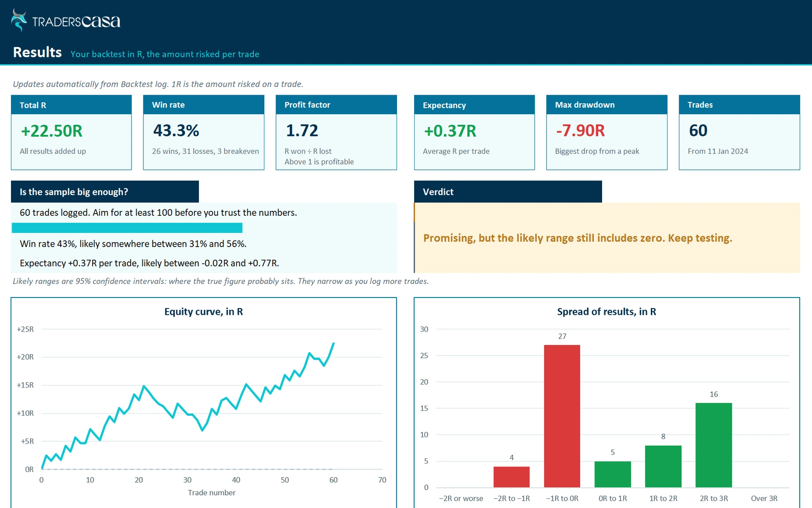Image resolution: width=812 pixels, height=508 pixels.
Task: Select the 1.72 profit factor value
Action: pos(302,130)
